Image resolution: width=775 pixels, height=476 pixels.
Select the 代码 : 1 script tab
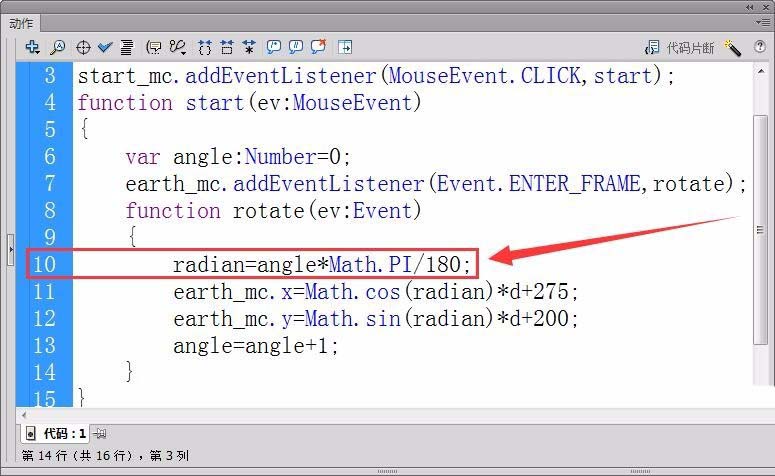pyautogui.click(x=55, y=434)
